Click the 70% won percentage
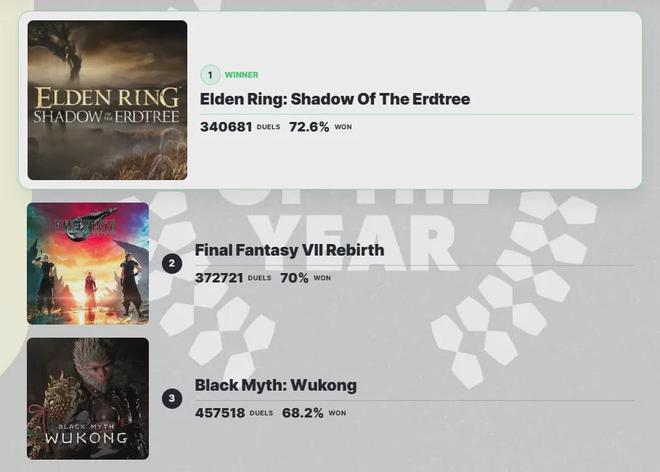660x472 pixels. [294, 278]
